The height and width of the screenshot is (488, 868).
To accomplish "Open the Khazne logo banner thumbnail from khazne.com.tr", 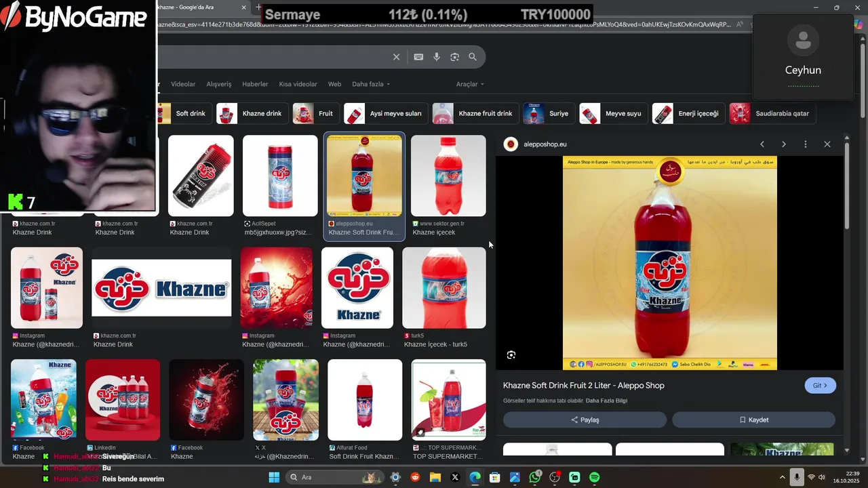I will point(161,289).
